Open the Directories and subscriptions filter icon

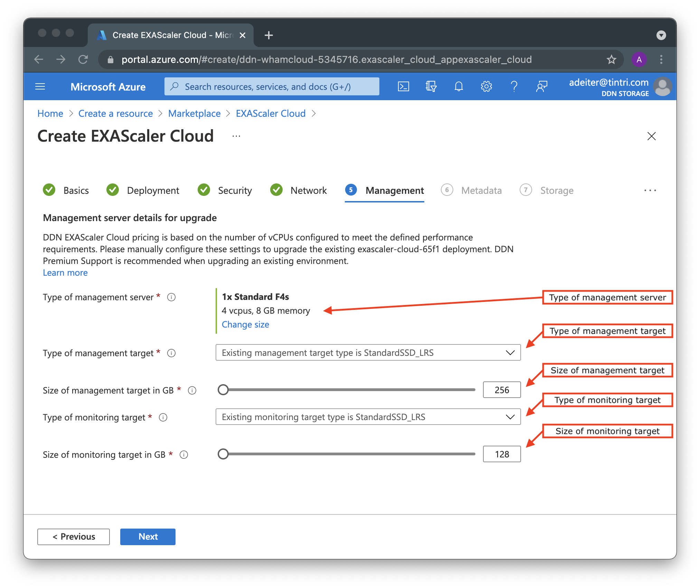[x=431, y=86]
